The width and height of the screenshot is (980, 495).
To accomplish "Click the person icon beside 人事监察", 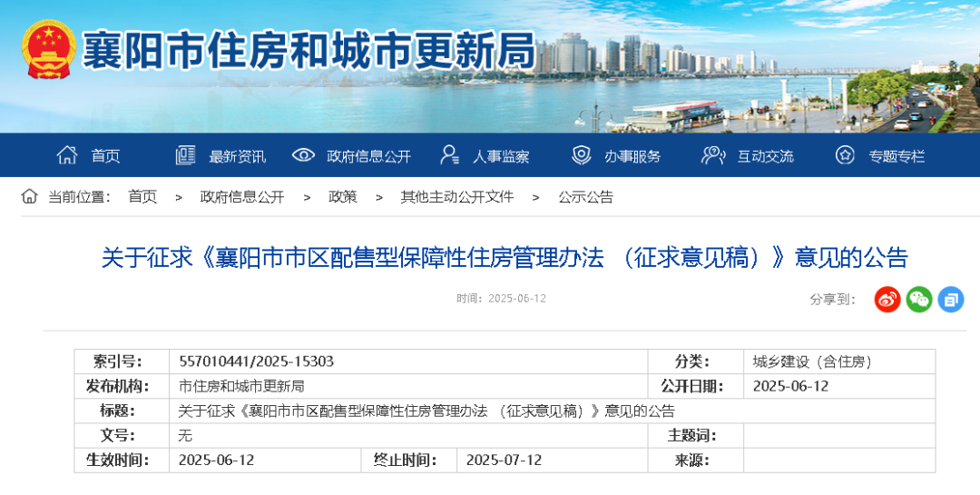I will tap(449, 154).
